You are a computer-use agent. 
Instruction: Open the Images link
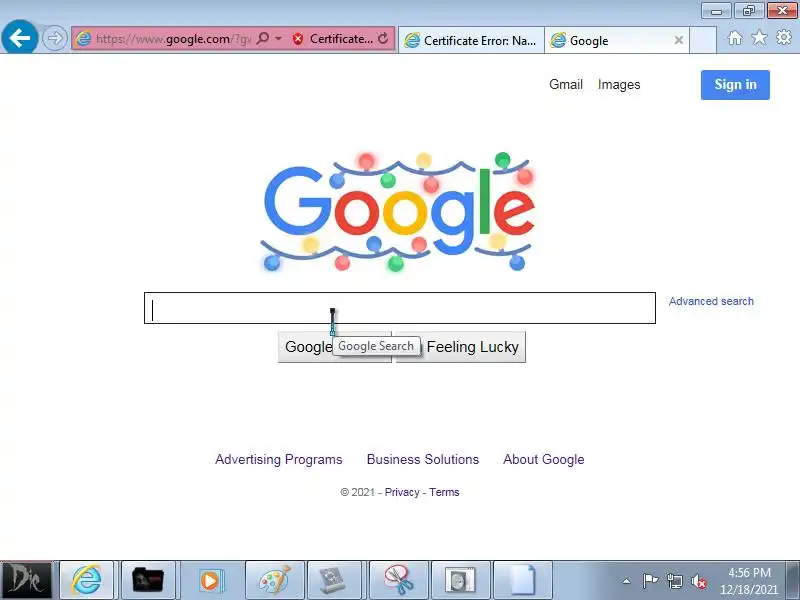[x=619, y=85]
